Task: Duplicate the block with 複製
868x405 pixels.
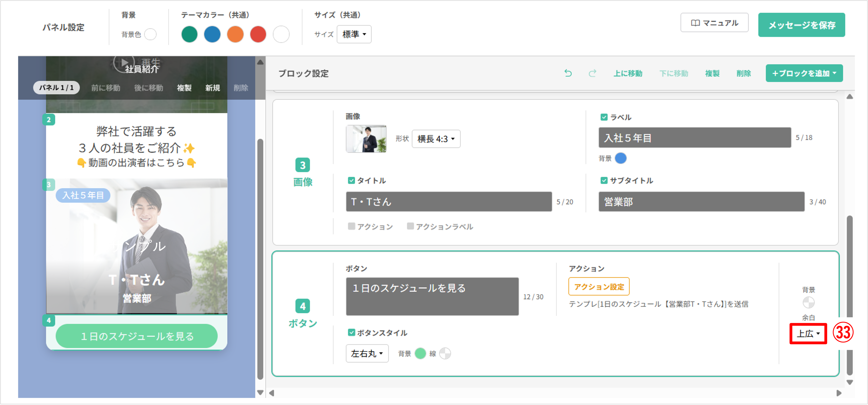Action: (x=712, y=73)
